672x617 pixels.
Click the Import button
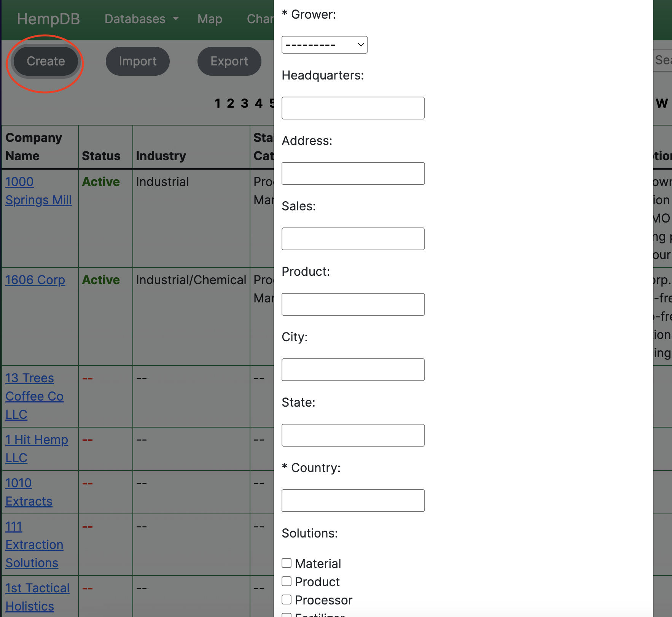[x=137, y=61]
